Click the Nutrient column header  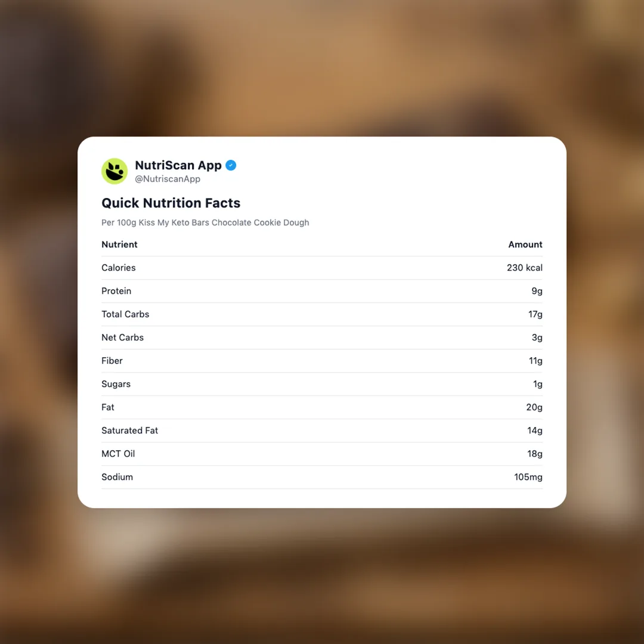pos(119,244)
